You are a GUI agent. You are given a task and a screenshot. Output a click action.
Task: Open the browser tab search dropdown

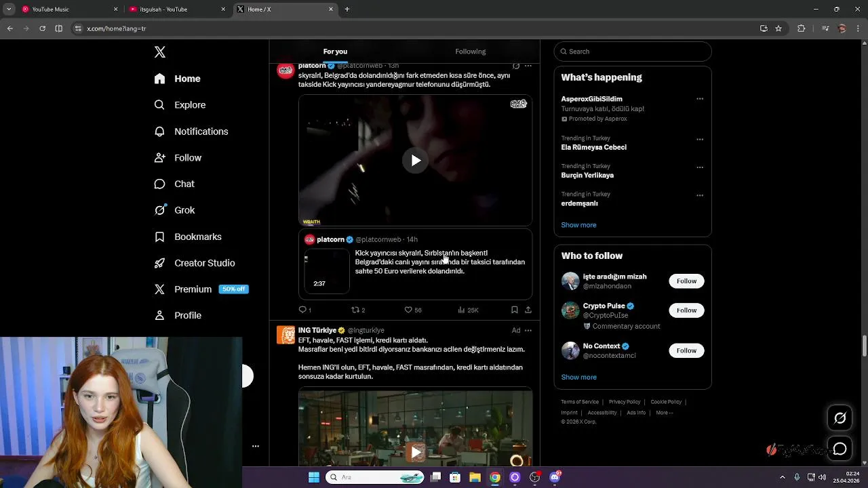[9, 9]
